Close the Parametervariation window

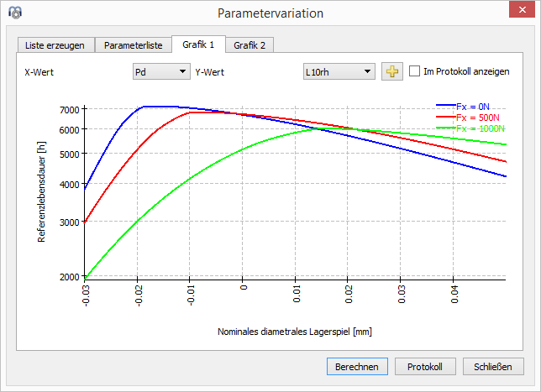[522, 10]
